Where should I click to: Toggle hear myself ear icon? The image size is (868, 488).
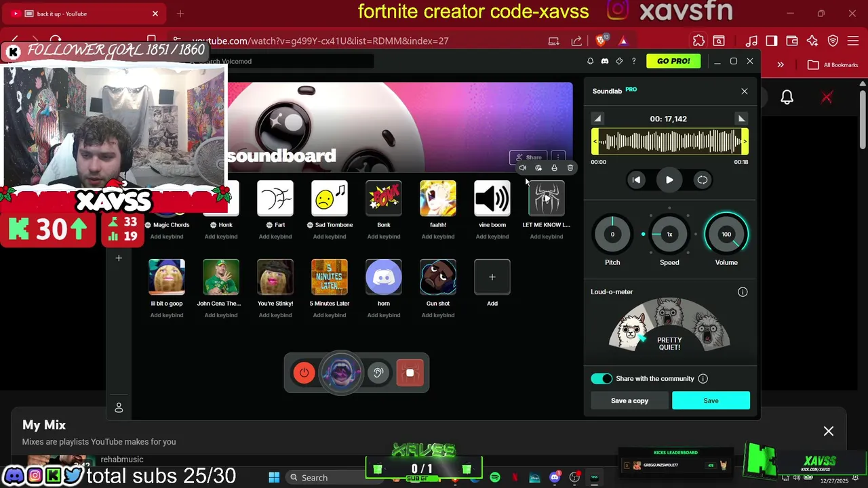tap(378, 373)
